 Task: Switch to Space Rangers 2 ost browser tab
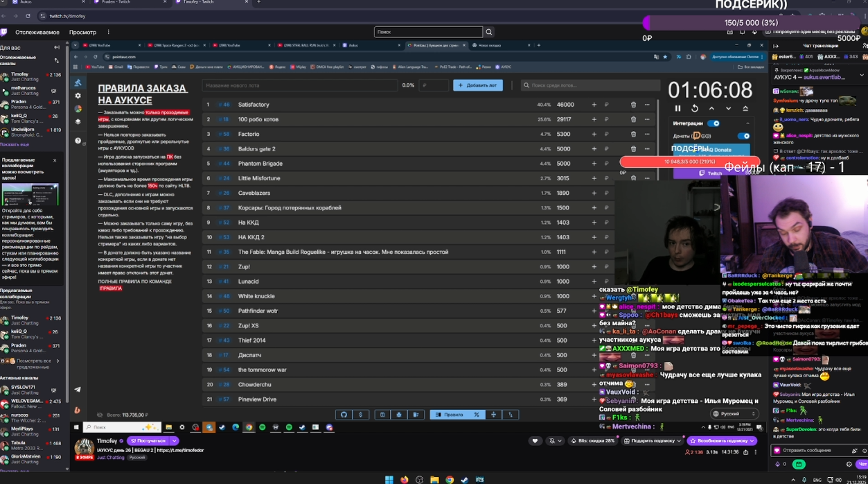pyautogui.click(x=177, y=45)
